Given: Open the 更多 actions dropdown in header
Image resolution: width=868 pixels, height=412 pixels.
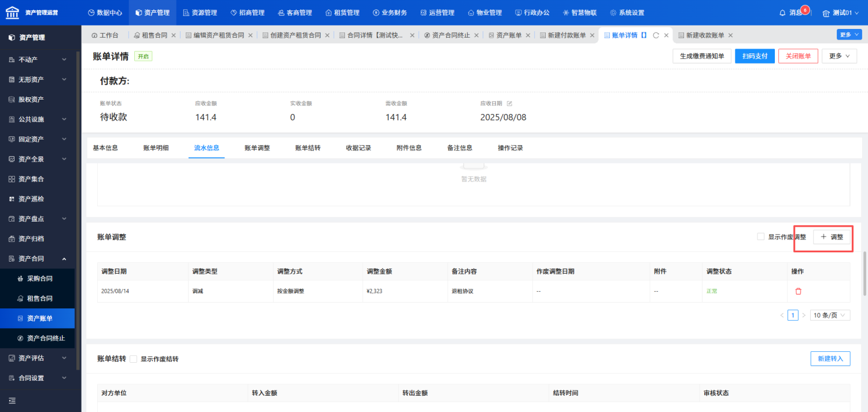Looking at the screenshot, I should (x=839, y=56).
